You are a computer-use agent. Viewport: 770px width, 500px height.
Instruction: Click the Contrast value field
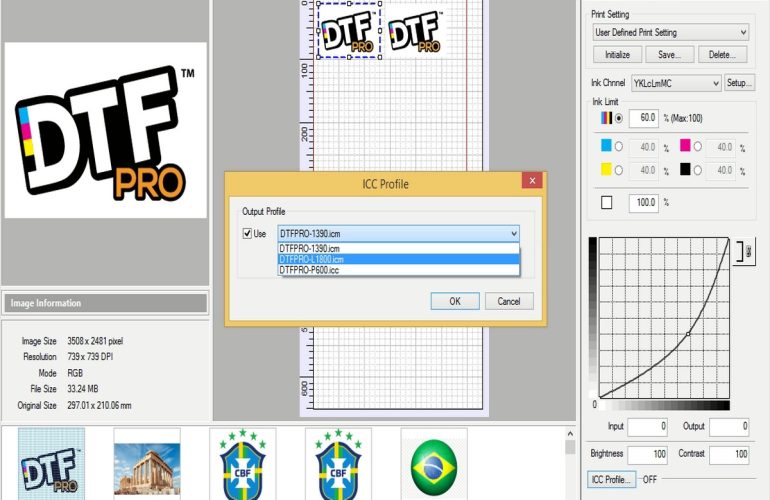point(729,454)
